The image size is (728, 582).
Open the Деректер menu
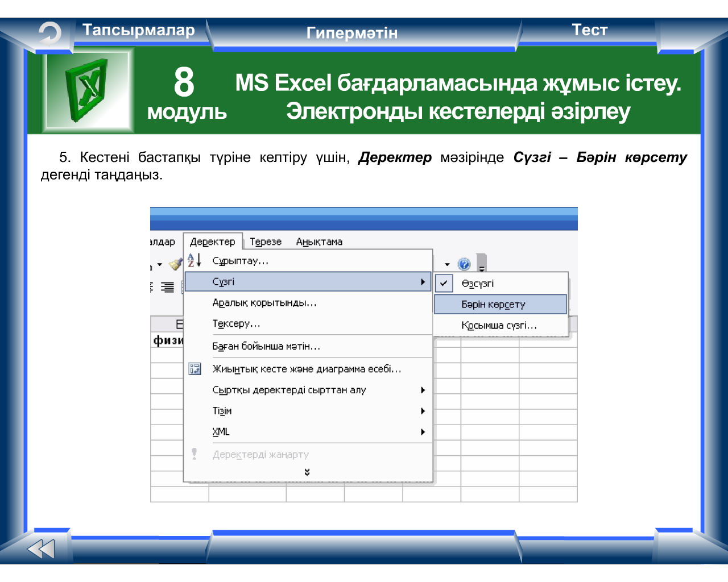(213, 242)
